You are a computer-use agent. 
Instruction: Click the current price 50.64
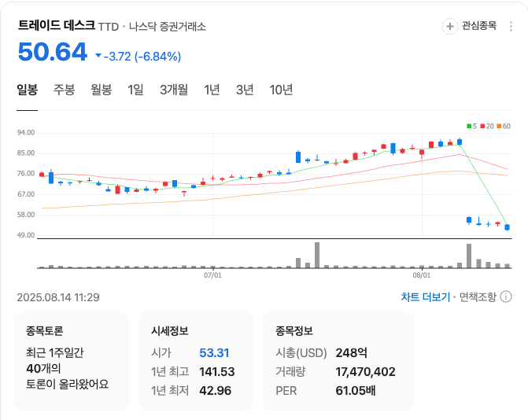(x=53, y=52)
